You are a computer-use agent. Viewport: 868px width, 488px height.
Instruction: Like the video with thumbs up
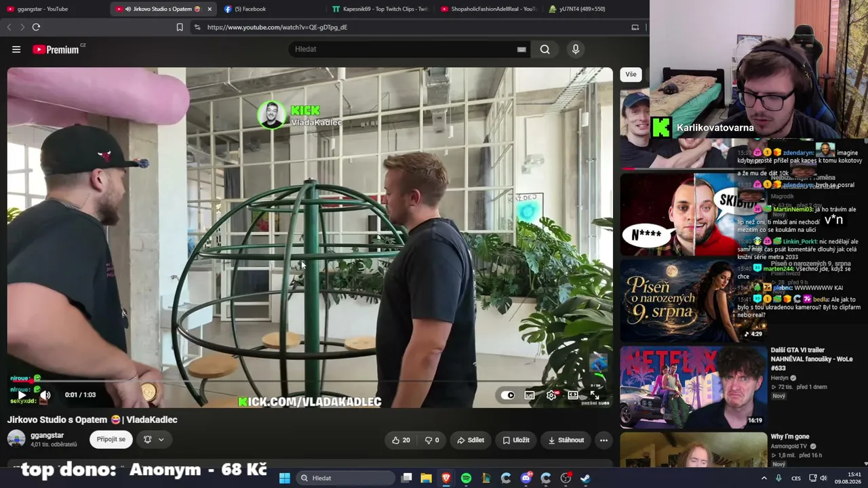click(x=401, y=440)
